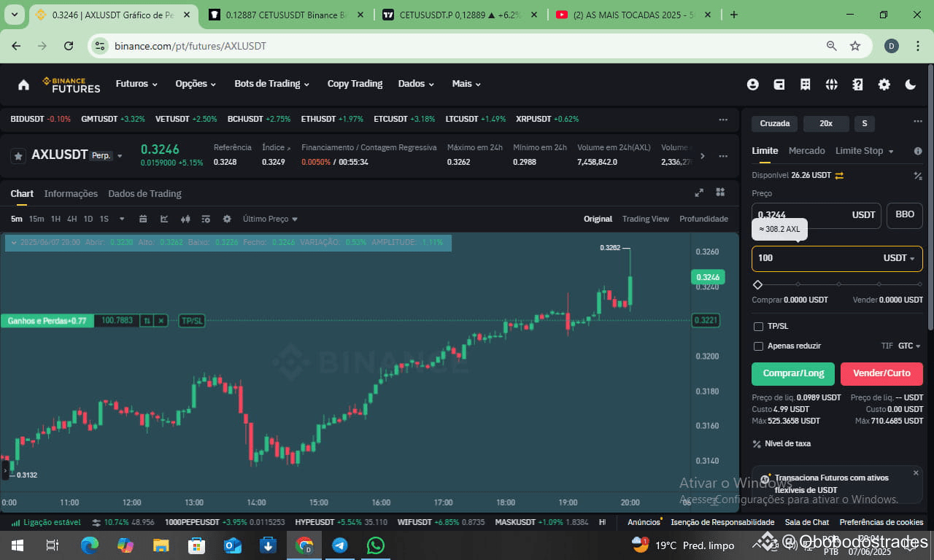Open the orders receipt icon in header

coord(806,85)
